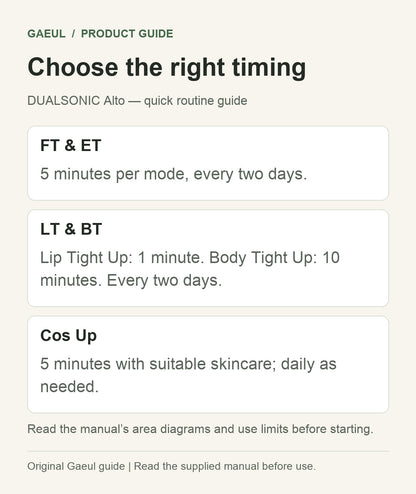Click 'Read the supplied manual before use' footer
416x494 pixels.
click(x=225, y=466)
